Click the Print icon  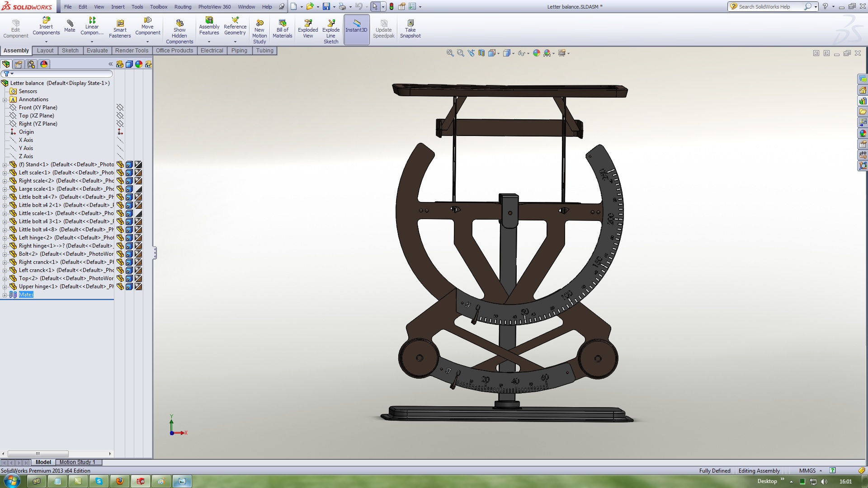(342, 6)
